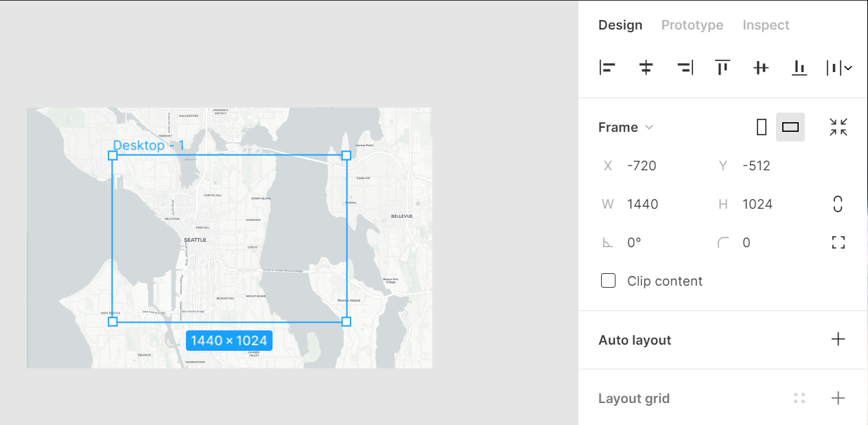Select portrait orientation for frame

tap(761, 127)
